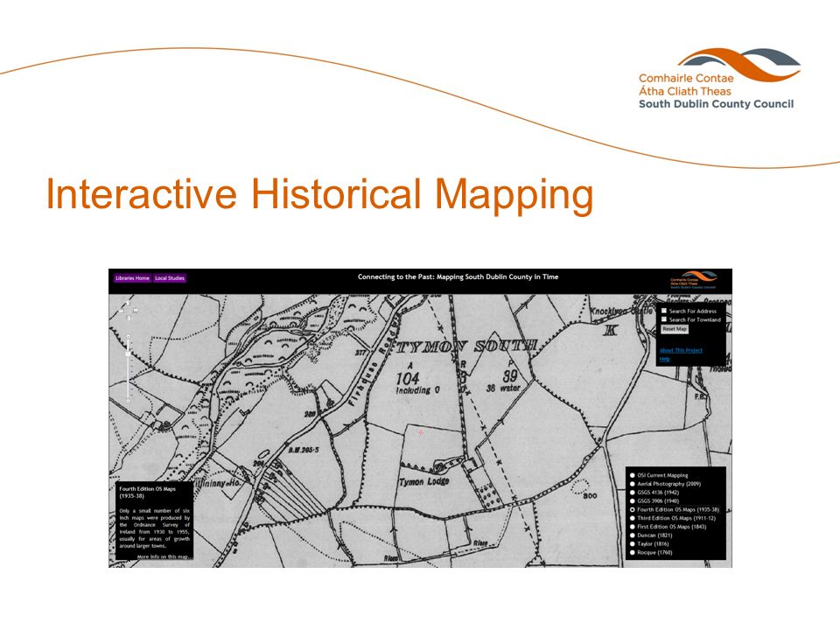The image size is (840, 630).
Task: Select the Rocque (1760) map layer
Action: (x=633, y=552)
